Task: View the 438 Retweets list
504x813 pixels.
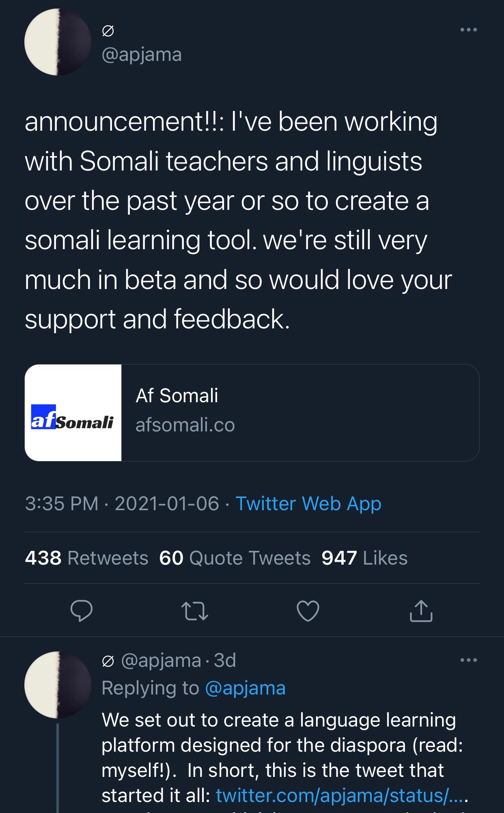Action: point(86,558)
